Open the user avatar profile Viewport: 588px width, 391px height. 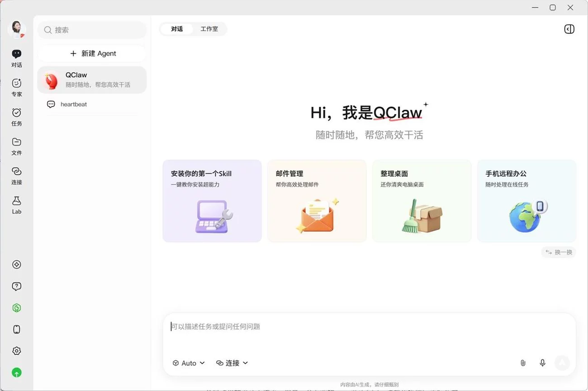tap(16, 29)
